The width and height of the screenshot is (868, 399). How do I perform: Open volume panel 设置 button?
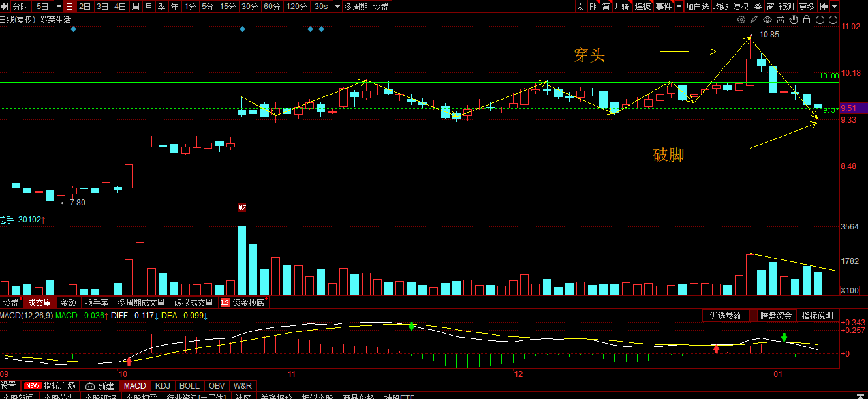[10, 303]
